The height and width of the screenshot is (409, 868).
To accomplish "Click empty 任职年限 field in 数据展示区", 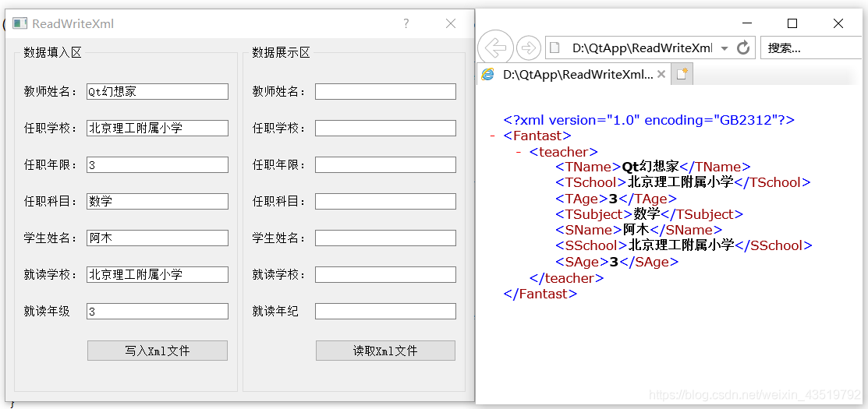I will point(385,164).
